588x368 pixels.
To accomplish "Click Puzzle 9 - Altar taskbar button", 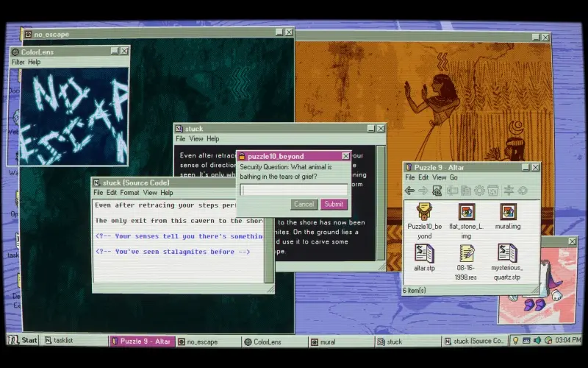I will (142, 342).
